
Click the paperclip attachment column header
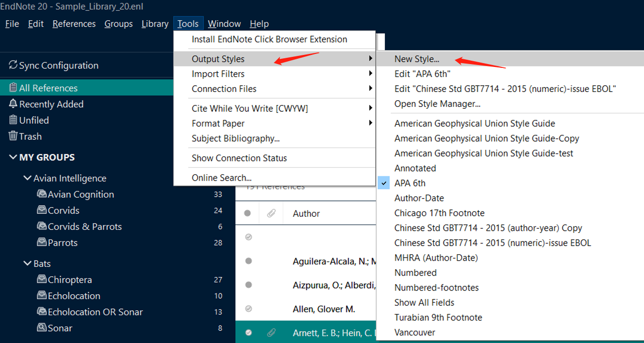click(271, 213)
